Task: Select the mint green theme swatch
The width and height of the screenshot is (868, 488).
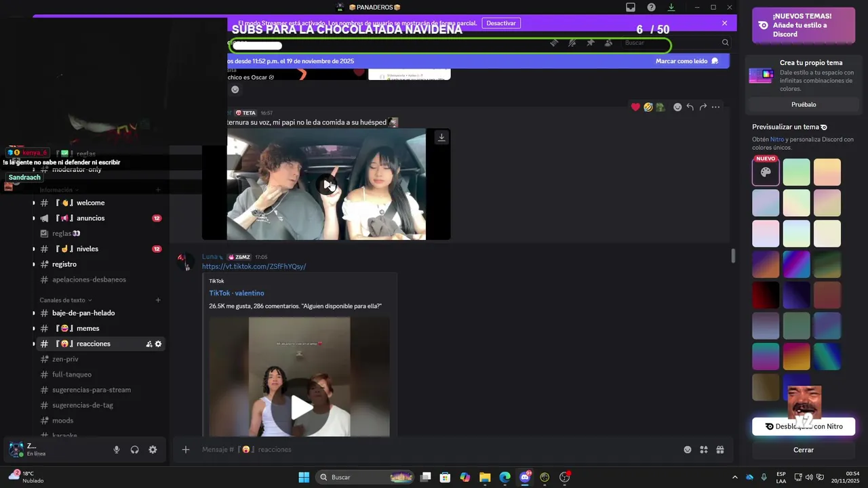Action: click(x=796, y=172)
